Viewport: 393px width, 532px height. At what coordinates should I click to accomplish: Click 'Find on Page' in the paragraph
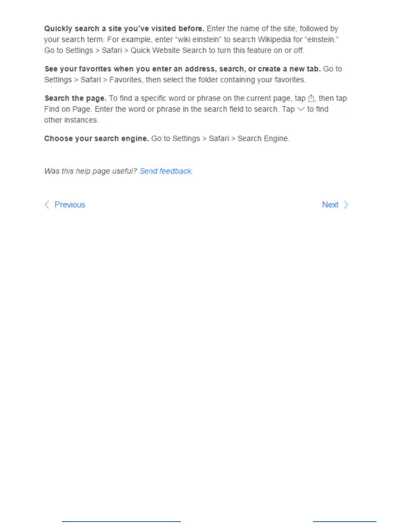(x=67, y=109)
